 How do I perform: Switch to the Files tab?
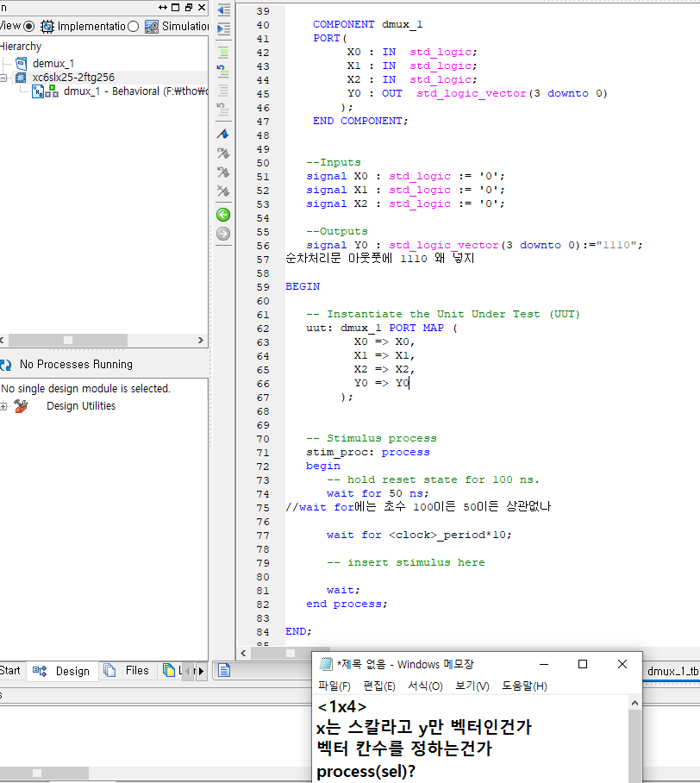127,670
